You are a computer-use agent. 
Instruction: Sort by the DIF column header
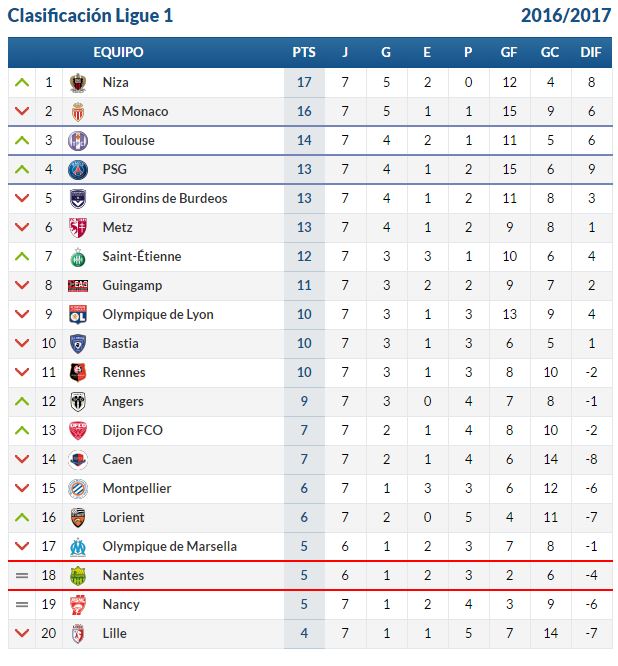point(591,52)
